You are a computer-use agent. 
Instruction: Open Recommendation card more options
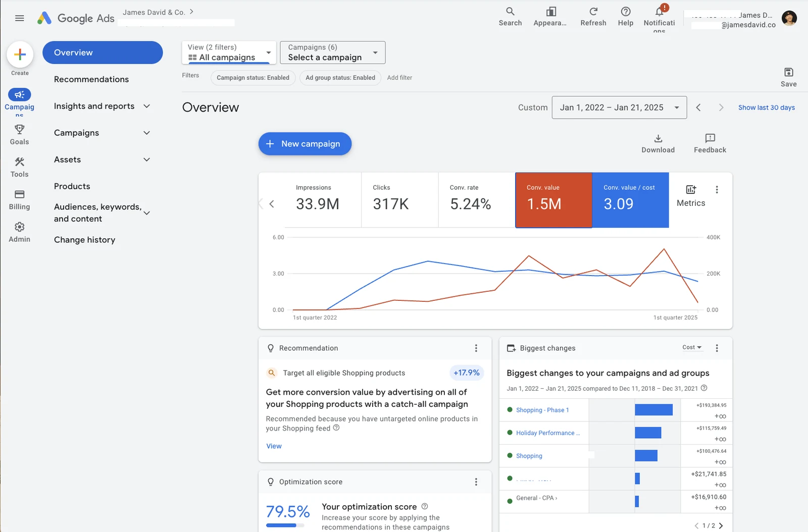click(x=476, y=348)
